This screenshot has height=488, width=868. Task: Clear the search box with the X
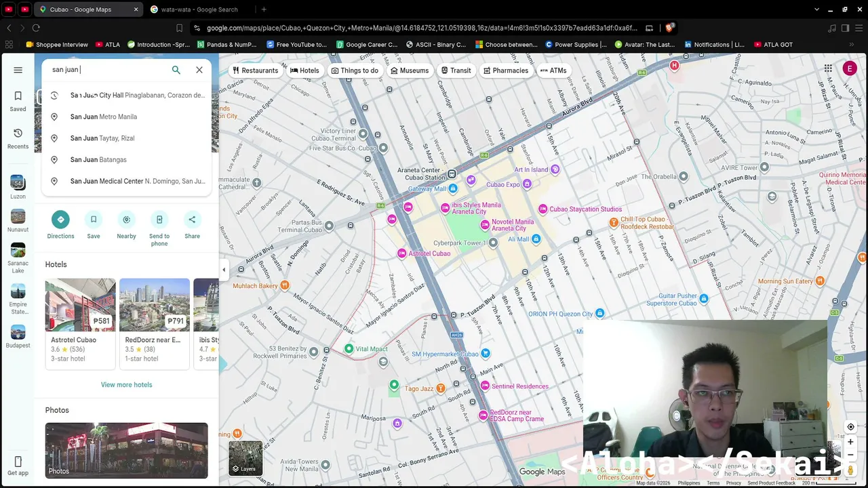click(x=199, y=70)
